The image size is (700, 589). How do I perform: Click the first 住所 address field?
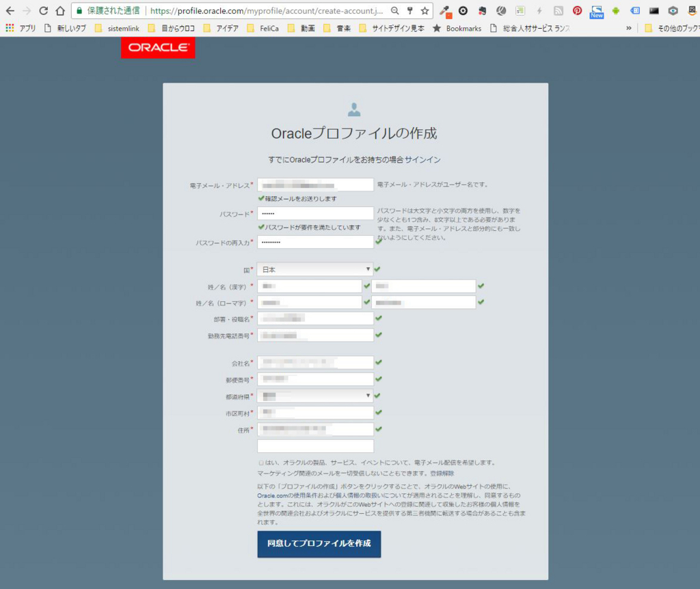(315, 429)
